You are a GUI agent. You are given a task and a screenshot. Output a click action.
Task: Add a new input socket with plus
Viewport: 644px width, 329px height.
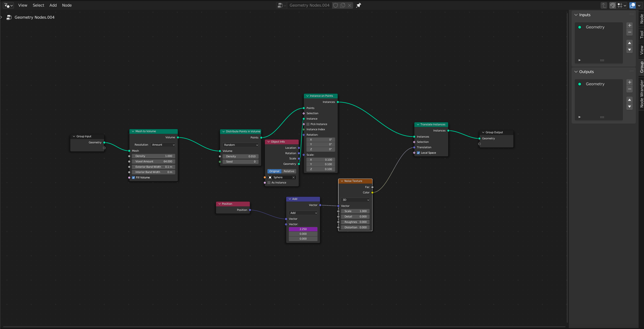(x=630, y=25)
